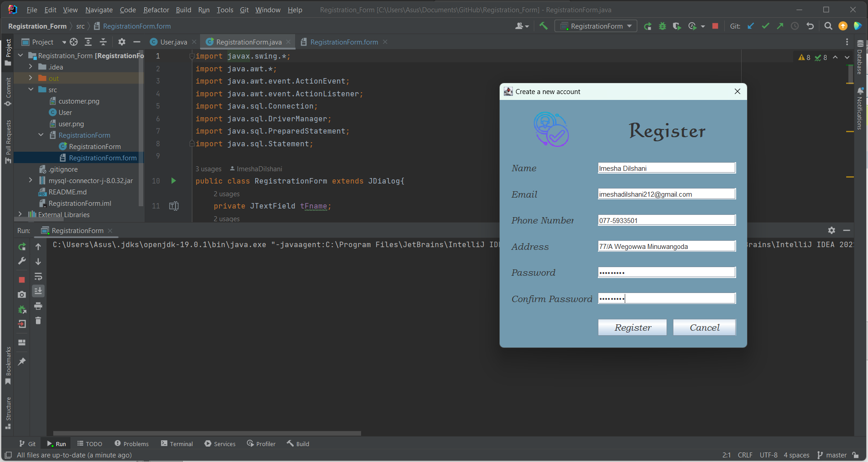Toggle soft-wrap in Run console
The width and height of the screenshot is (868, 462).
pos(38,276)
